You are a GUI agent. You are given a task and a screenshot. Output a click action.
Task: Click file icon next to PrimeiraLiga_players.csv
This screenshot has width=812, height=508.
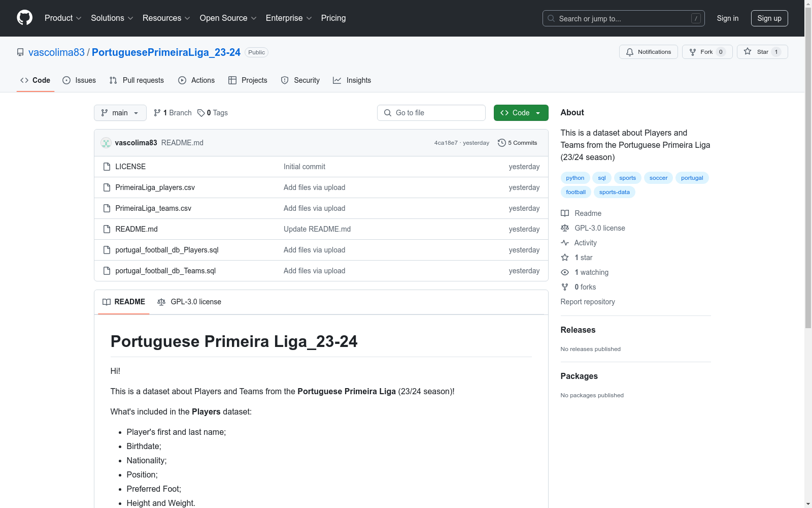(107, 187)
